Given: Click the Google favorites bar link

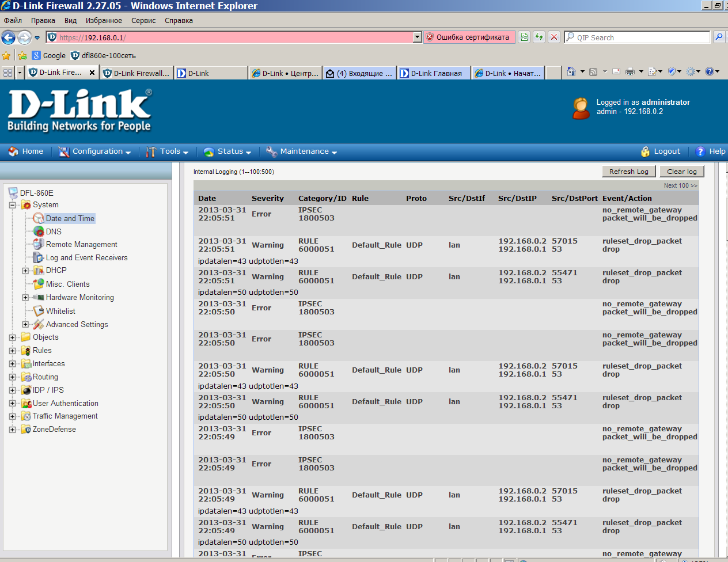Looking at the screenshot, I should pyautogui.click(x=48, y=55).
